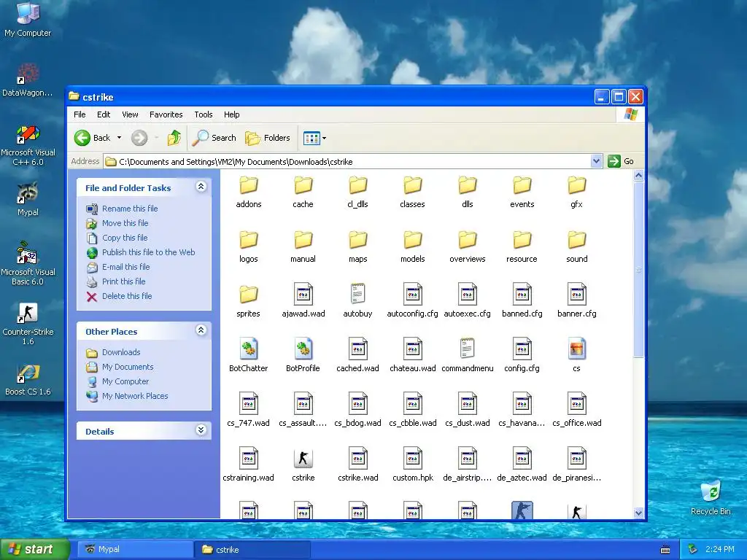747x560 pixels.
Task: Open Mypal browser desktop icon
Action: [28, 199]
